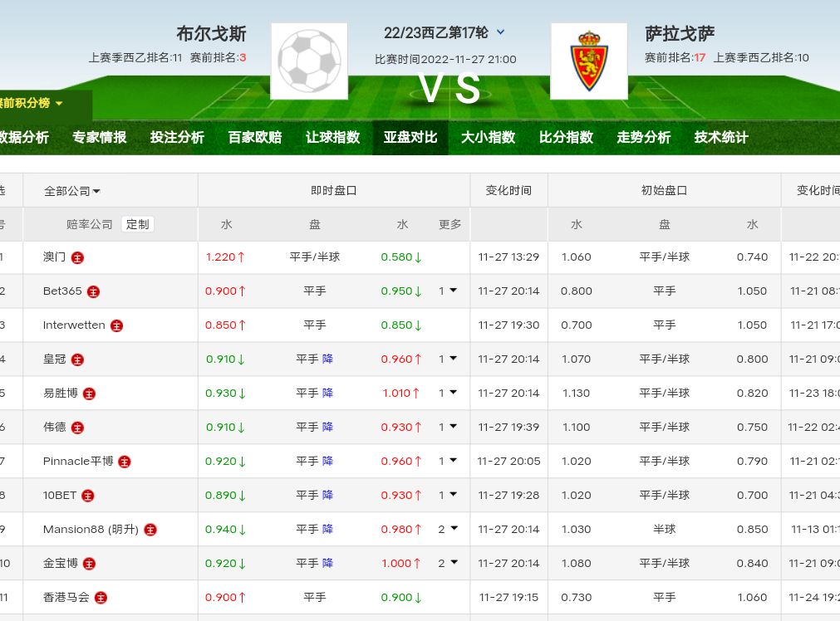Switch to the 百家欧赔 tab
The height and width of the screenshot is (621, 840).
tap(255, 138)
